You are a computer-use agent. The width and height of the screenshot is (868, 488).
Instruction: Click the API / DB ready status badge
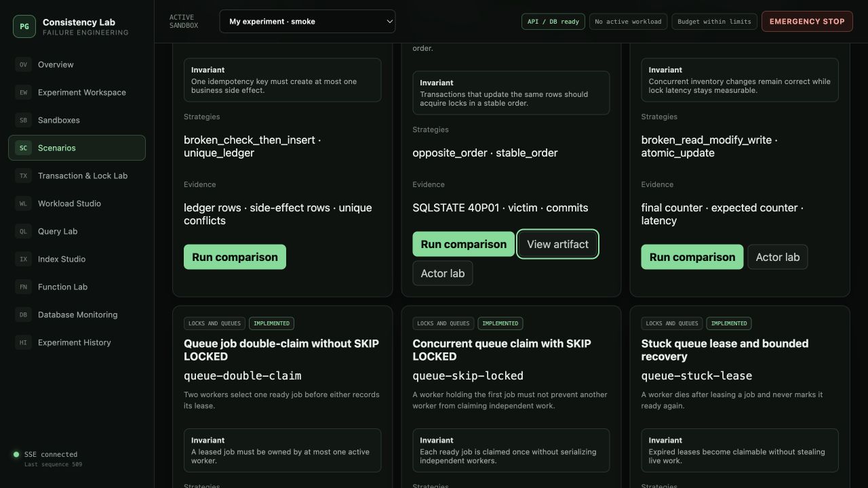(553, 22)
